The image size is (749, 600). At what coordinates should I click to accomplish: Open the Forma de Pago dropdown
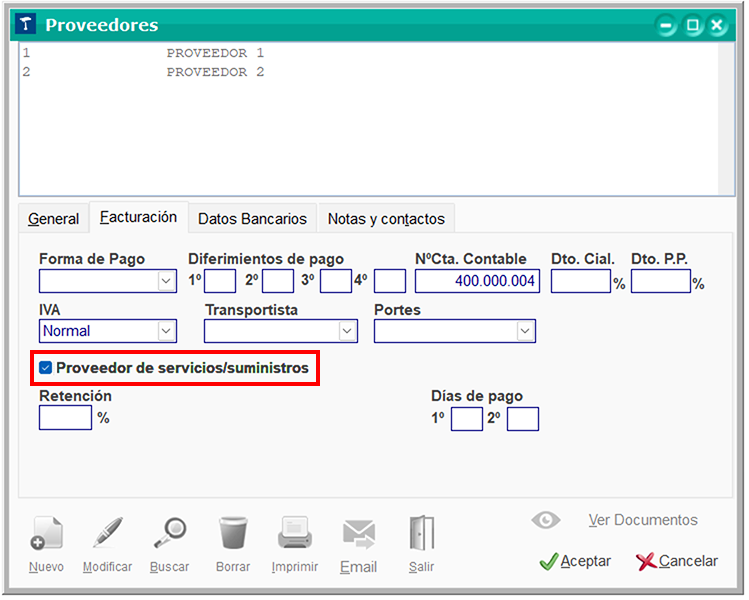click(x=166, y=281)
